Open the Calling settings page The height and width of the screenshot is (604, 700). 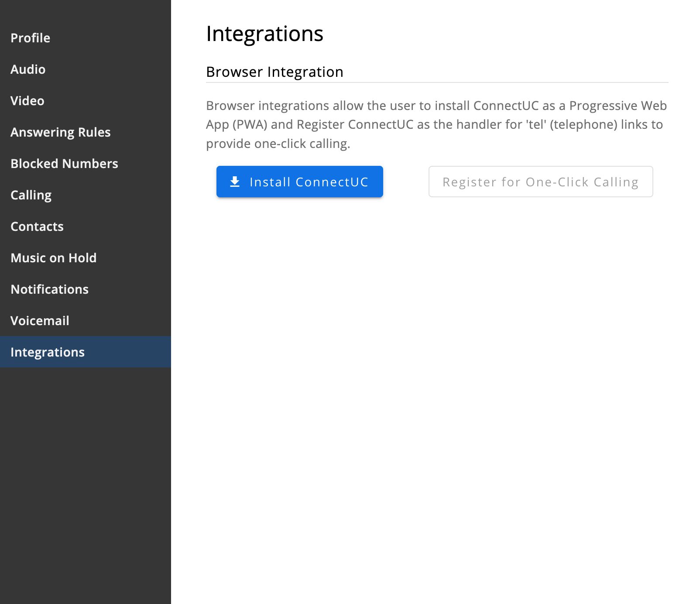tap(31, 195)
